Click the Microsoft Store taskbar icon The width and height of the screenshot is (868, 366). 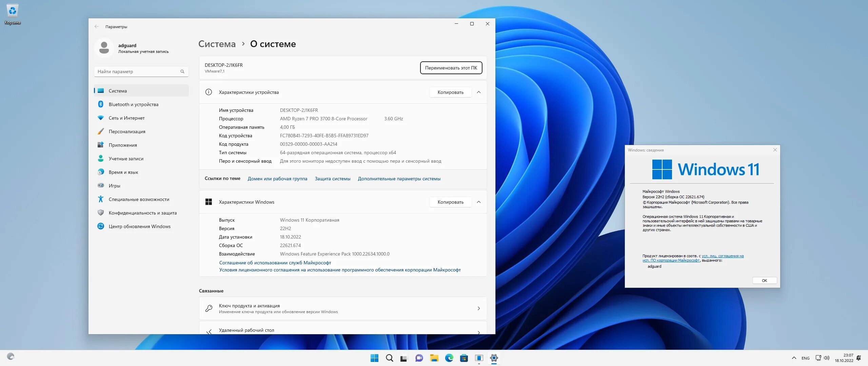(464, 358)
